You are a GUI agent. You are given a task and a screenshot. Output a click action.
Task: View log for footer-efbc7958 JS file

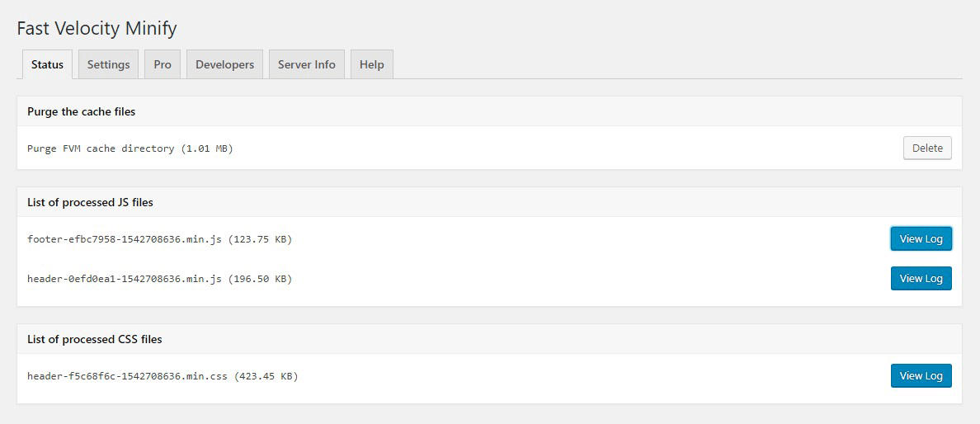coord(921,239)
